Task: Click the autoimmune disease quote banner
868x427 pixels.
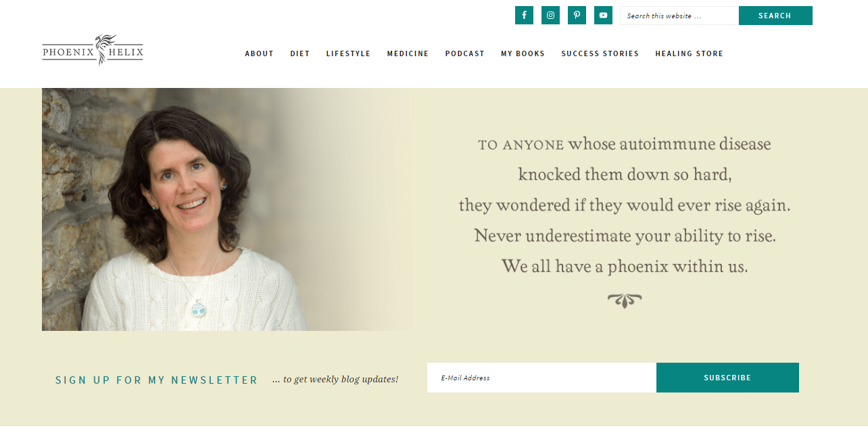Action: 624,205
